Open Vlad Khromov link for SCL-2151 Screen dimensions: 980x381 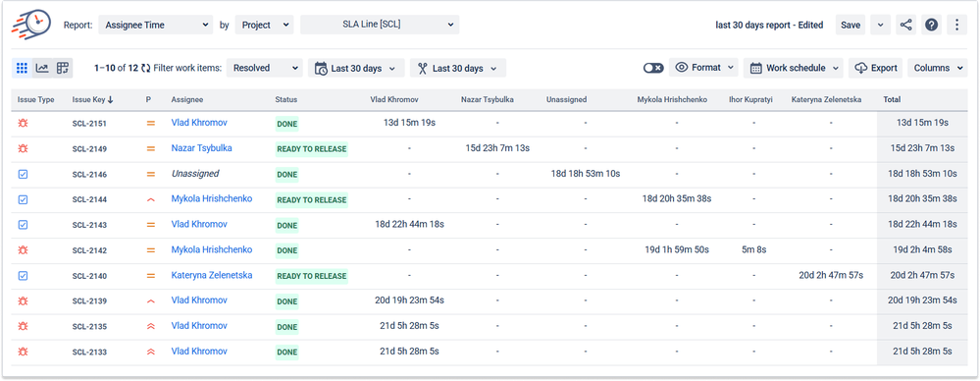199,123
